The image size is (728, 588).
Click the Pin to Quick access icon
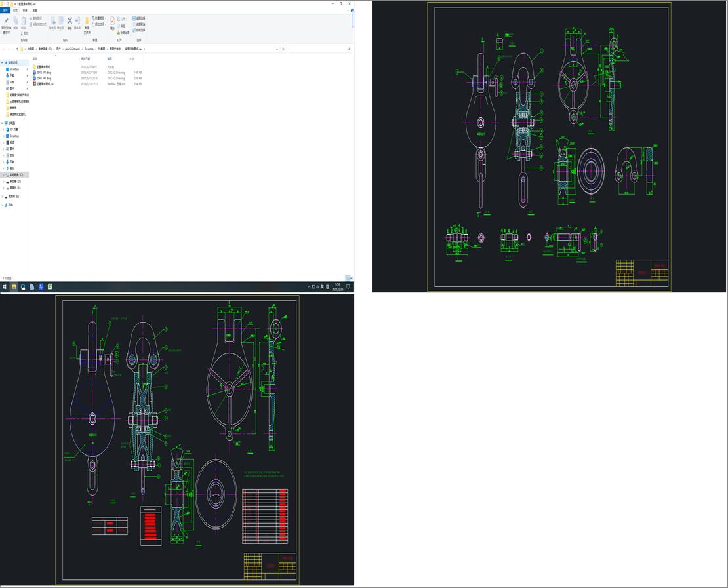click(x=7, y=22)
